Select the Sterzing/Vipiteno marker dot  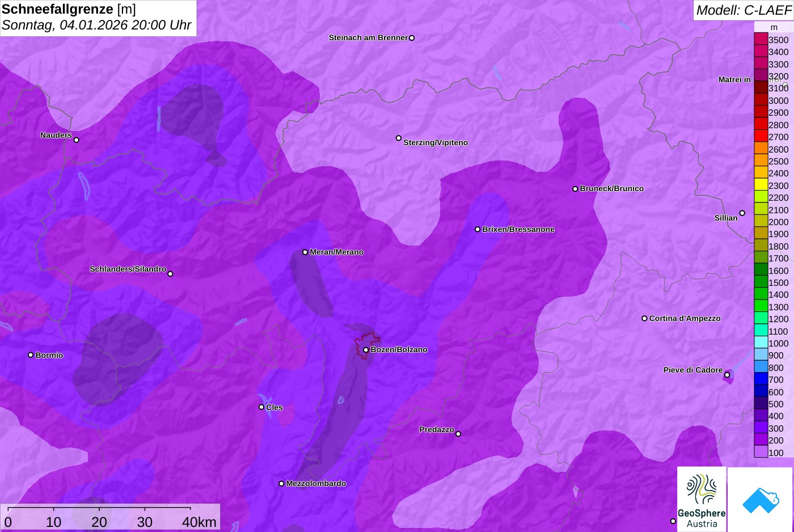(399, 138)
